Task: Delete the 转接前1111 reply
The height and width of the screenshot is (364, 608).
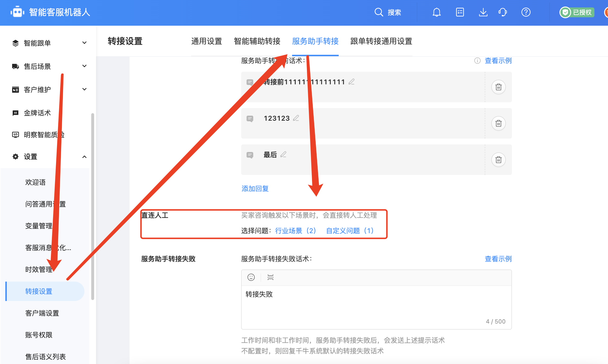Action: (498, 87)
